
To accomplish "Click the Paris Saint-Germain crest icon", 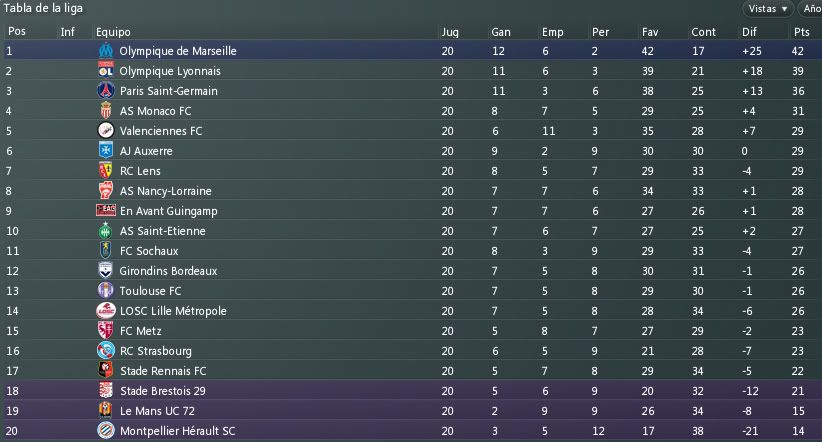I will [x=105, y=91].
